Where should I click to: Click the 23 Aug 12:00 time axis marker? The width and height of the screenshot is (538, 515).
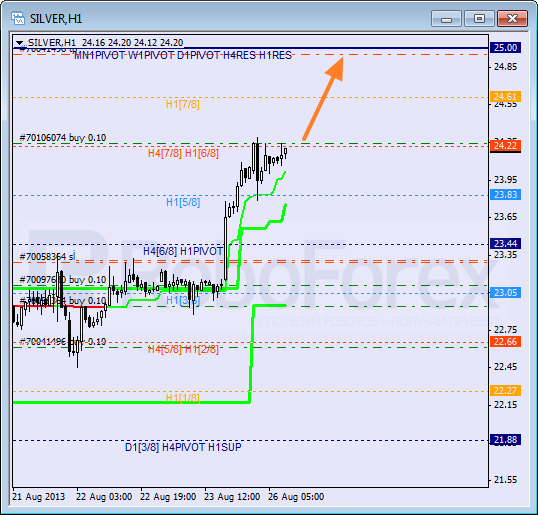[232, 496]
